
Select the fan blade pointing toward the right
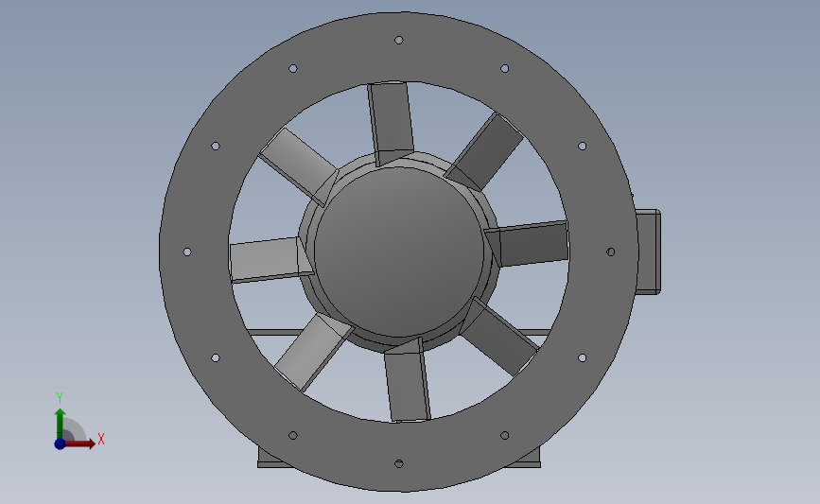click(x=528, y=244)
